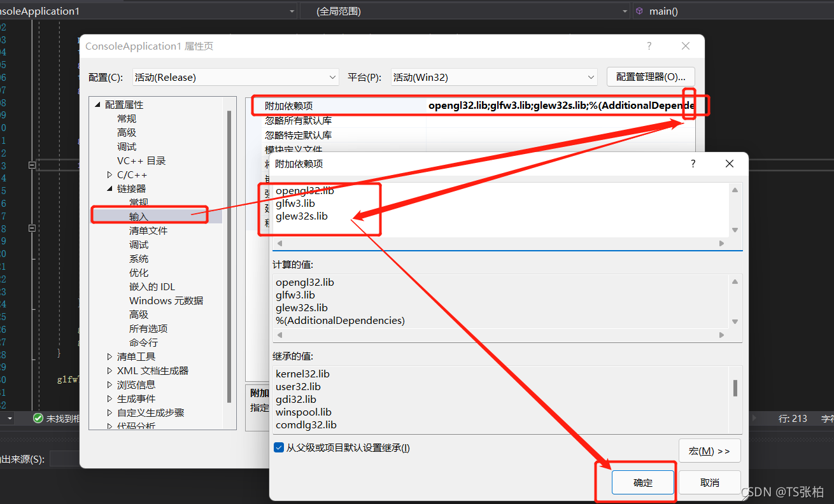Click right arrow of edit box horizontal scrollbar

click(721, 243)
